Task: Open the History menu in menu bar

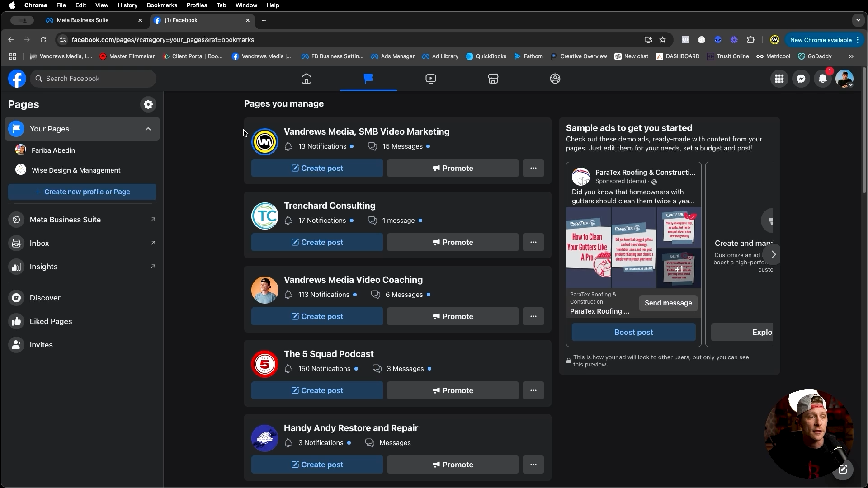Action: tap(127, 5)
